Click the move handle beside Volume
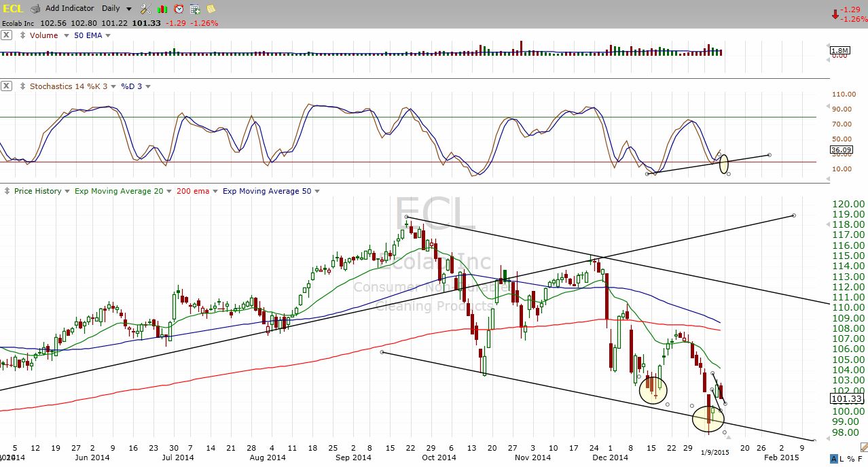 point(22,35)
